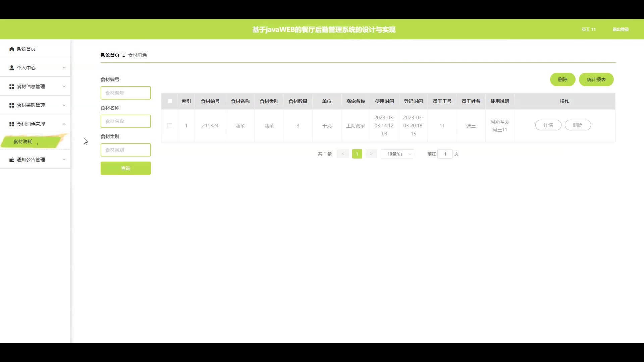
Task: Click the grid icon beside 食材消耗管理
Action: coord(12,124)
